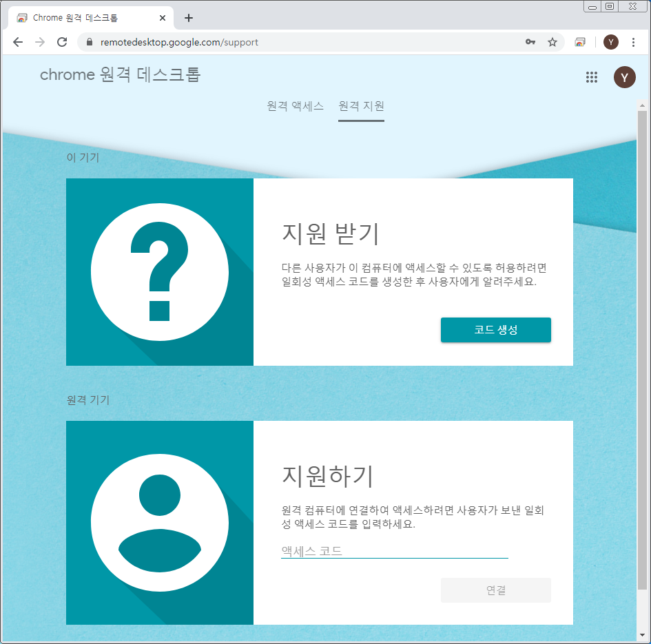Minimize the Chrome window
Screen dimensions: 651x644
592,7
